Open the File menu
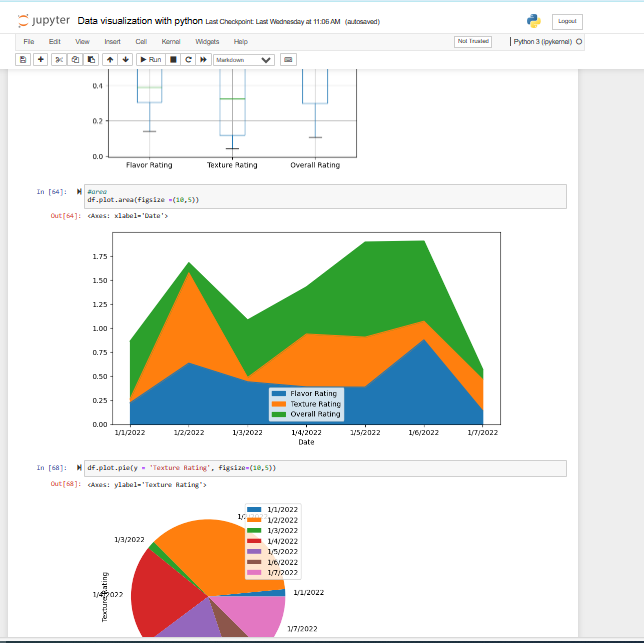Viewport: 644px width, 643px height. (29, 41)
